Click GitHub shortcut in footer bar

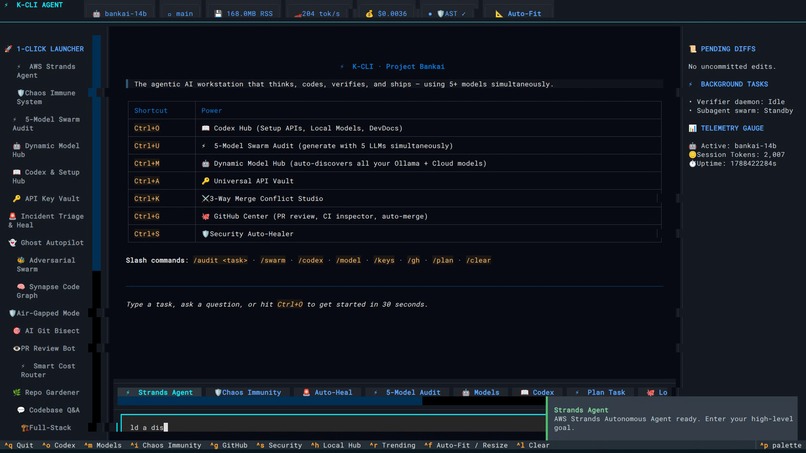click(x=229, y=445)
